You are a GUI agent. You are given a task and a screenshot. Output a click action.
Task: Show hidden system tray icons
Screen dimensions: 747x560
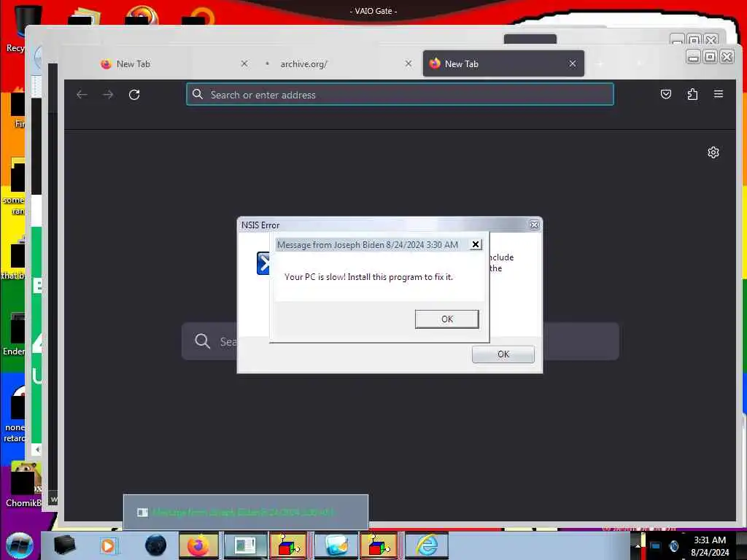pyautogui.click(x=638, y=545)
